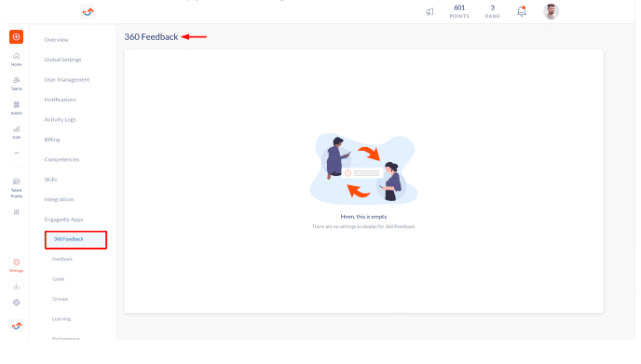Open the user profile avatar menu

click(x=551, y=11)
